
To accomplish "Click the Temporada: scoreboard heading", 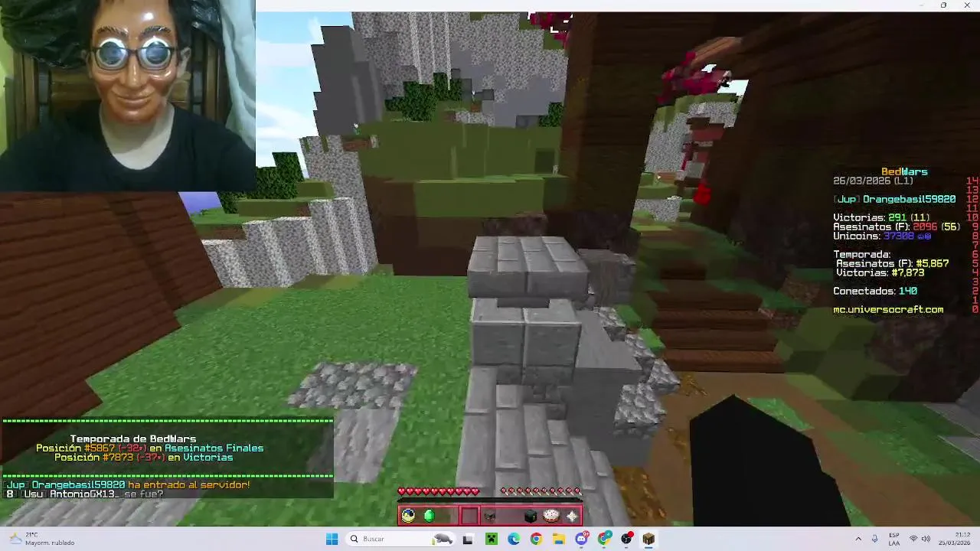I will pyautogui.click(x=861, y=254).
